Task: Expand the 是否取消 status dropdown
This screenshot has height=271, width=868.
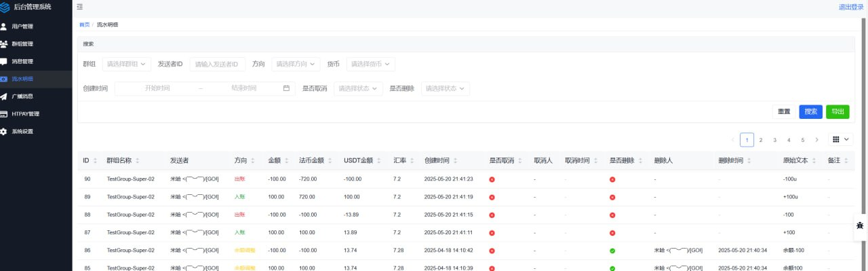Action: (x=358, y=88)
